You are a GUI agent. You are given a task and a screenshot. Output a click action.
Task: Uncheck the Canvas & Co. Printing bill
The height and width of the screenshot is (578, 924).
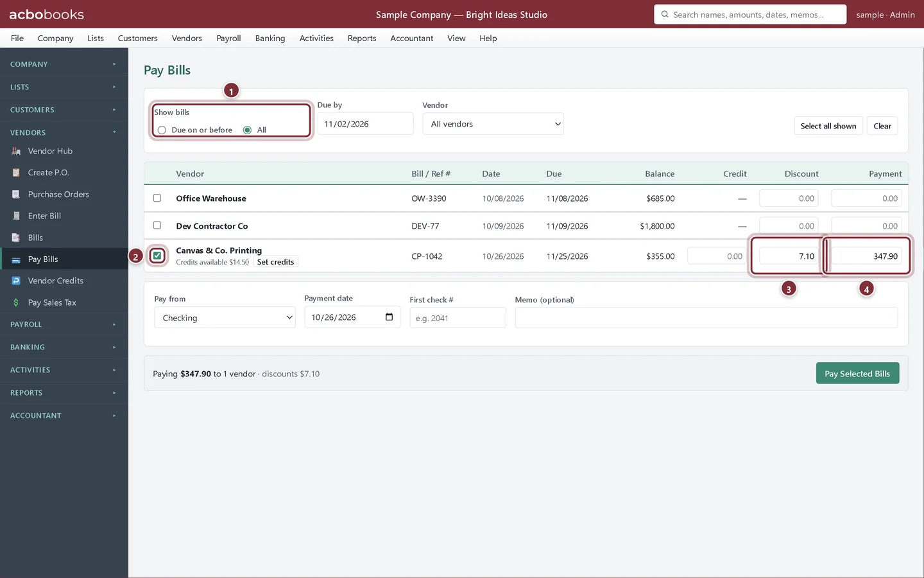[157, 256]
